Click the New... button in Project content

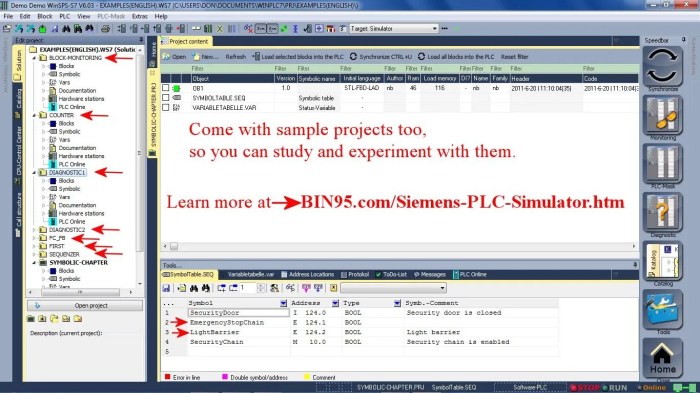coord(205,57)
